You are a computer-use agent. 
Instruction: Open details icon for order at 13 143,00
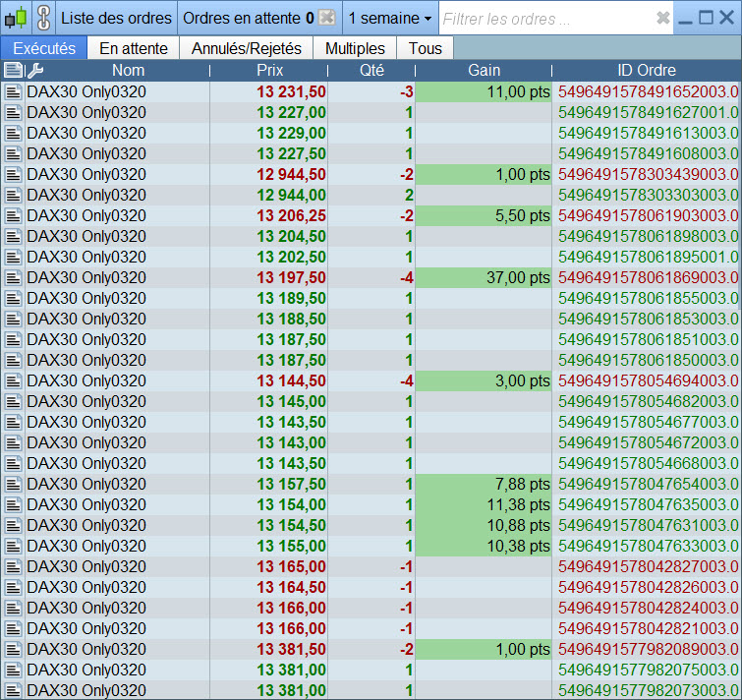[x=13, y=442]
